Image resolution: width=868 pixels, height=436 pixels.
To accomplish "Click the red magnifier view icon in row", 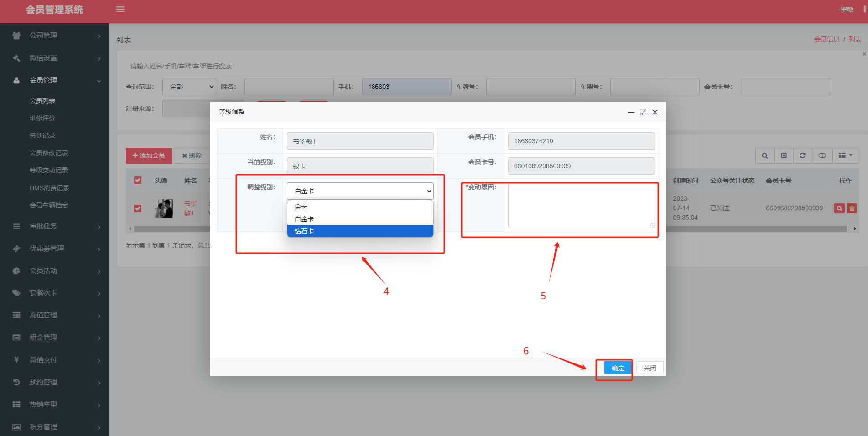I will (839, 208).
